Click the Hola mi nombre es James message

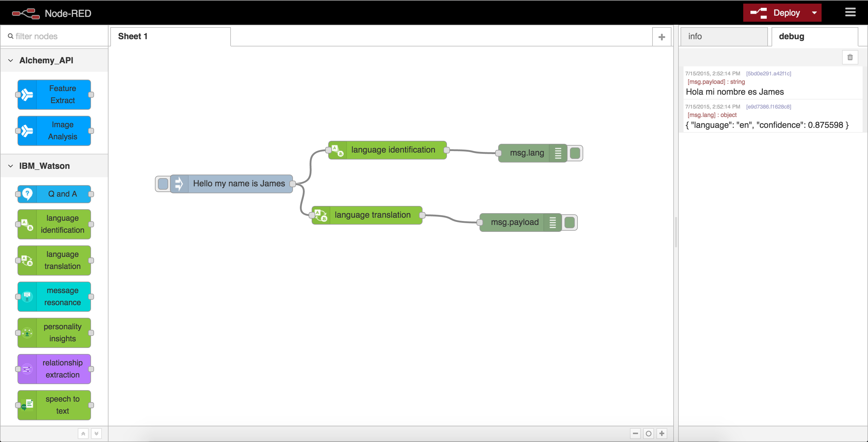coord(734,92)
